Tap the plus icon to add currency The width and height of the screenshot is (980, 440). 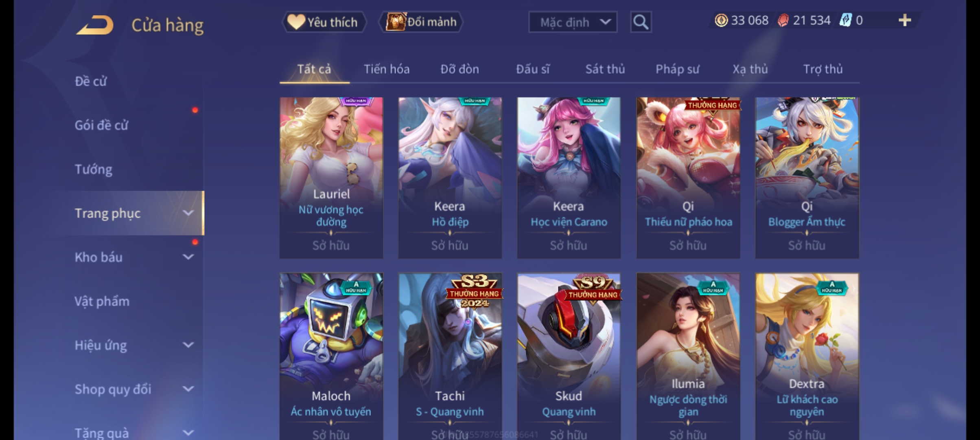click(x=904, y=20)
